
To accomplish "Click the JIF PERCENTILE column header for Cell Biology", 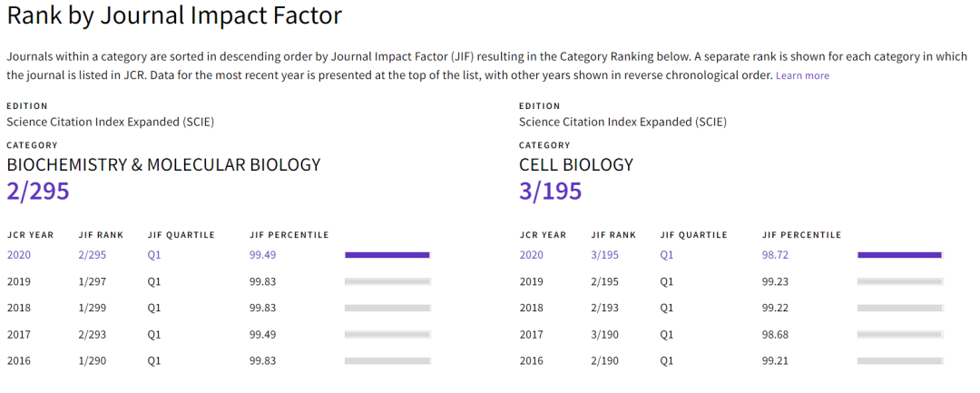I will point(801,235).
